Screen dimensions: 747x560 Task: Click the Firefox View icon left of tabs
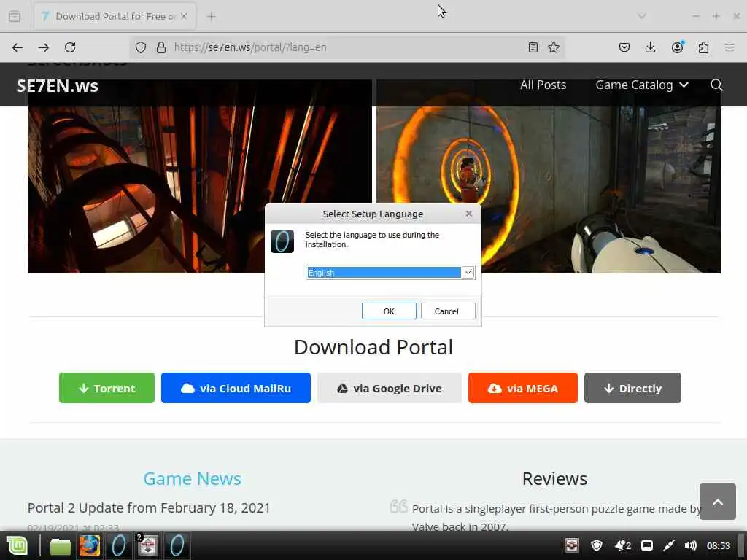coord(15,16)
